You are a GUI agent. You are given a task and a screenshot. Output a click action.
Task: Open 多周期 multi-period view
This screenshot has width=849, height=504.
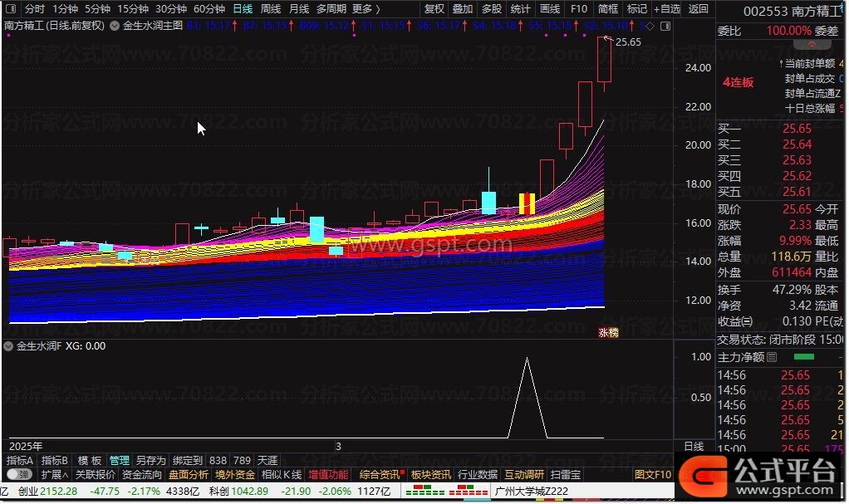coord(331,8)
